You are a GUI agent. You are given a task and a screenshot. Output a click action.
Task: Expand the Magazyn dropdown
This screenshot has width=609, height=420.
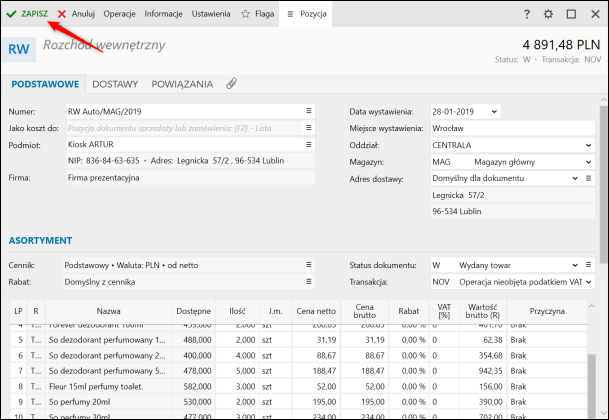tap(588, 161)
